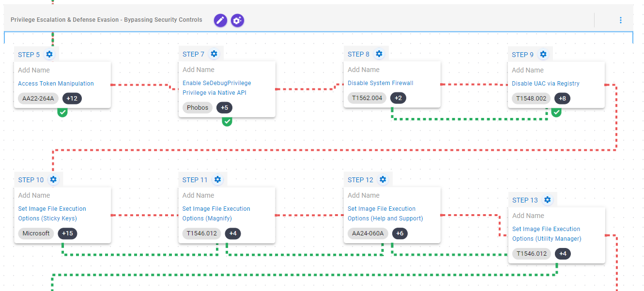Click the Step 13 gear icon

coord(547,200)
